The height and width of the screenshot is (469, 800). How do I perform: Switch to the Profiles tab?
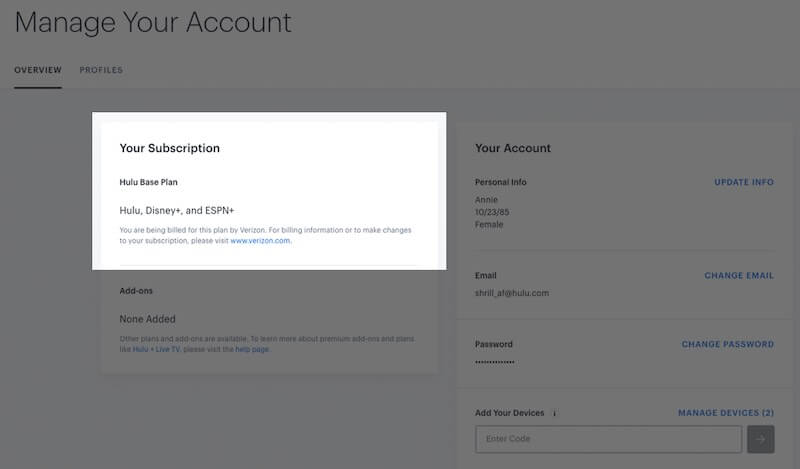click(x=101, y=70)
